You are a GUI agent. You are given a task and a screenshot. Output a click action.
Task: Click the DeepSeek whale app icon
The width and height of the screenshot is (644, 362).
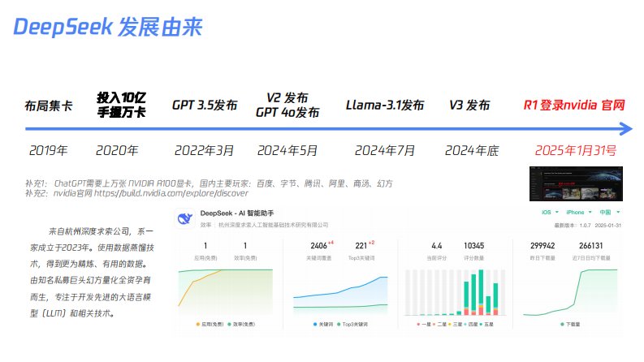pyautogui.click(x=184, y=218)
